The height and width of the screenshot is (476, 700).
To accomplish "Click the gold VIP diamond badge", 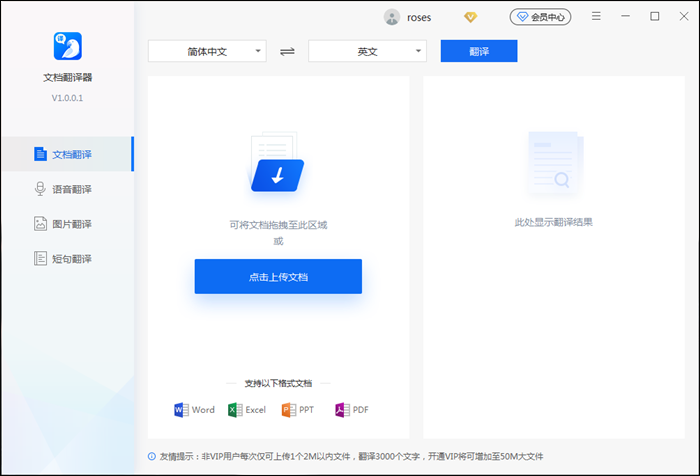I will point(471,17).
